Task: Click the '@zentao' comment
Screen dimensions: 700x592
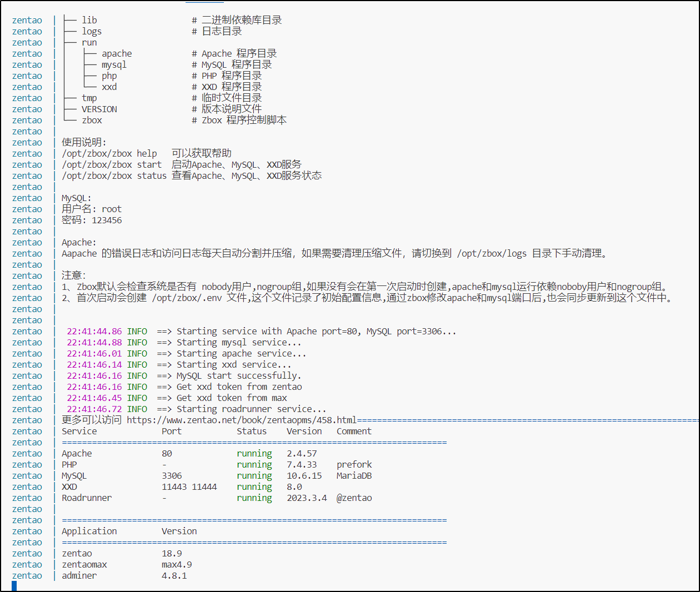Action: (x=354, y=498)
